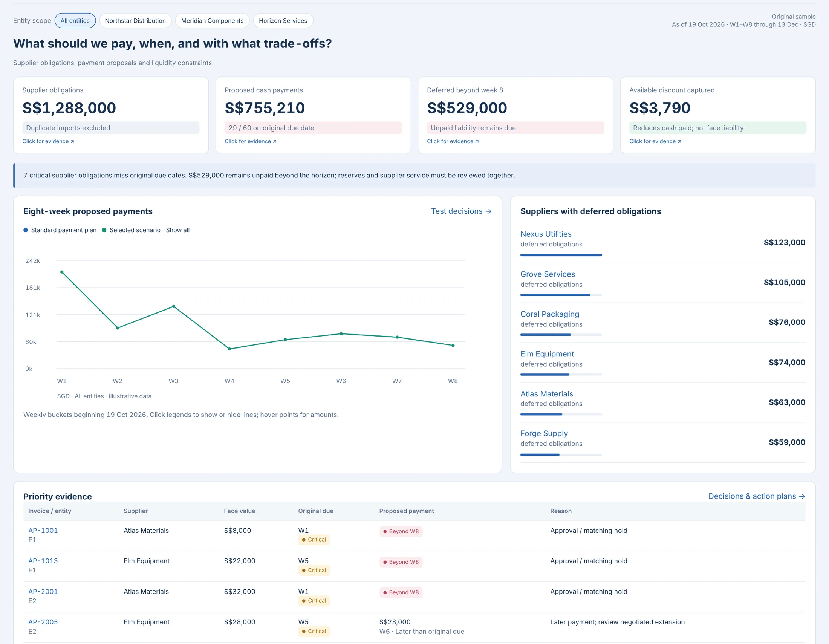The height and width of the screenshot is (644, 829).
Task: Click the Original due column header
Action: click(x=315, y=511)
